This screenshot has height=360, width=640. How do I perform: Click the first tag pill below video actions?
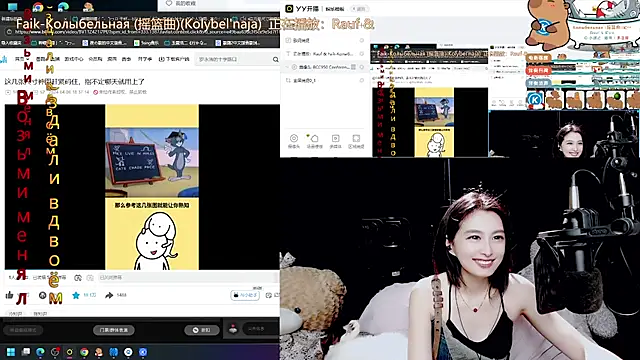[x=16, y=313]
